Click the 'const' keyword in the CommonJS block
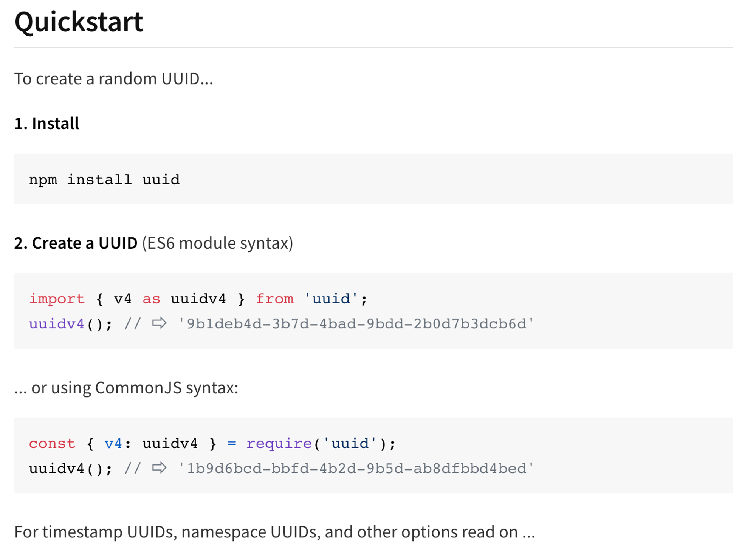 pyautogui.click(x=52, y=443)
